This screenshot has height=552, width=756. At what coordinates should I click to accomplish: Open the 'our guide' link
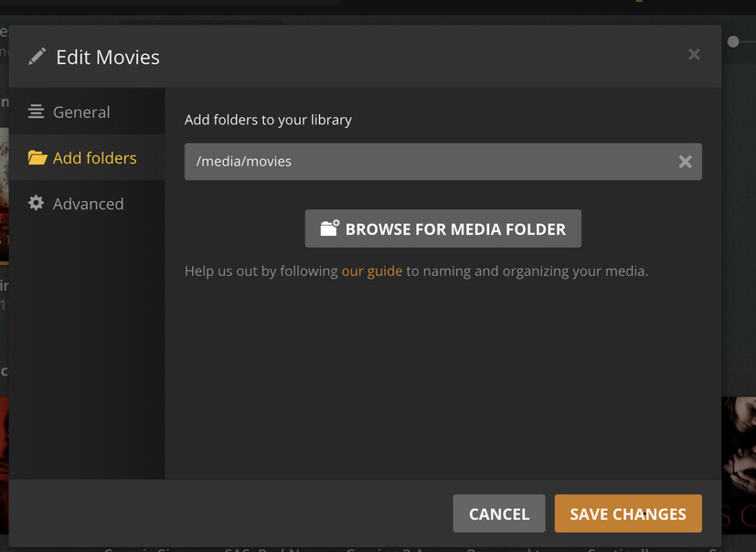[x=372, y=271]
